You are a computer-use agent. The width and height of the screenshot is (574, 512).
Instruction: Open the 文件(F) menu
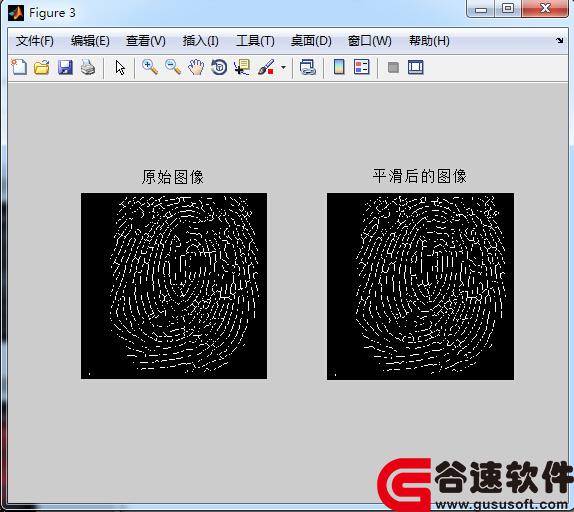coord(34,41)
